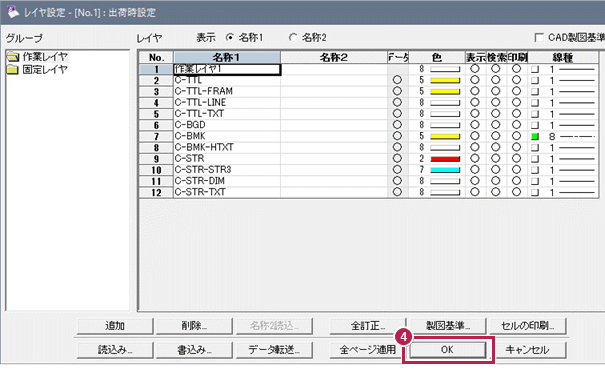Screen dimensions: 605x369
Task: Click the 名称1 column header
Action: 227,58
